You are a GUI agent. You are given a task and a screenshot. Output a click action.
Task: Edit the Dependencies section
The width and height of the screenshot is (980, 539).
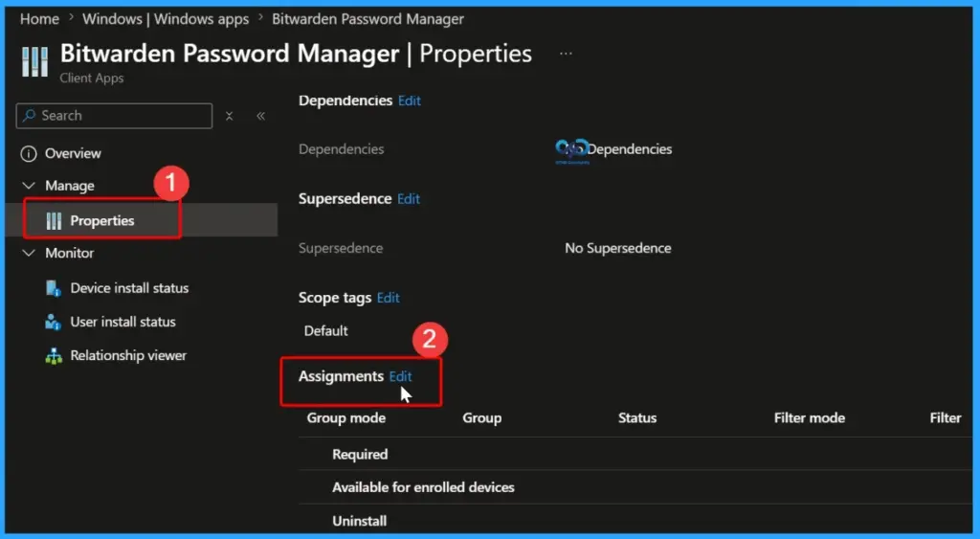click(x=410, y=101)
